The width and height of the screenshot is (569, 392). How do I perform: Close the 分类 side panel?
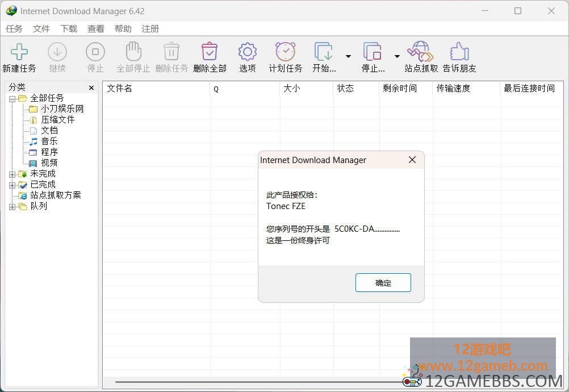(91, 88)
